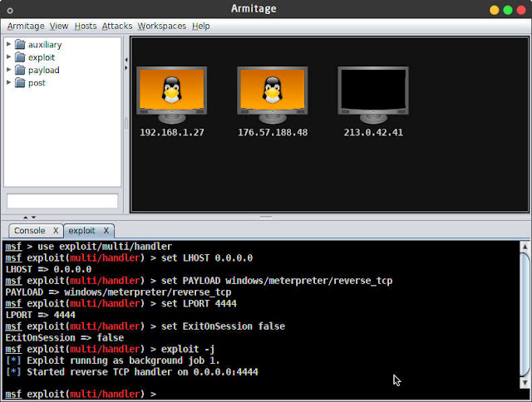Click the console vertical scrollbar thumb
This screenshot has width=532, height=402.
point(525,315)
